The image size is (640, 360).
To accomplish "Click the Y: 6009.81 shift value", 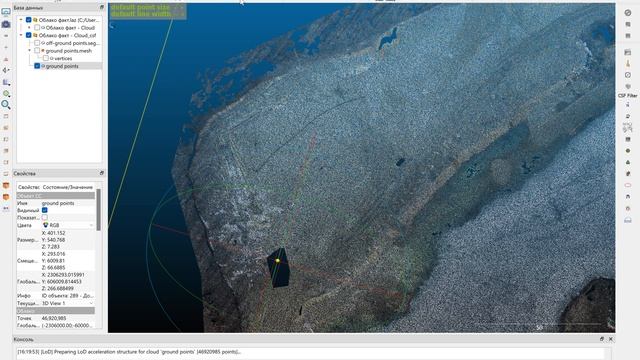I will coord(53,260).
